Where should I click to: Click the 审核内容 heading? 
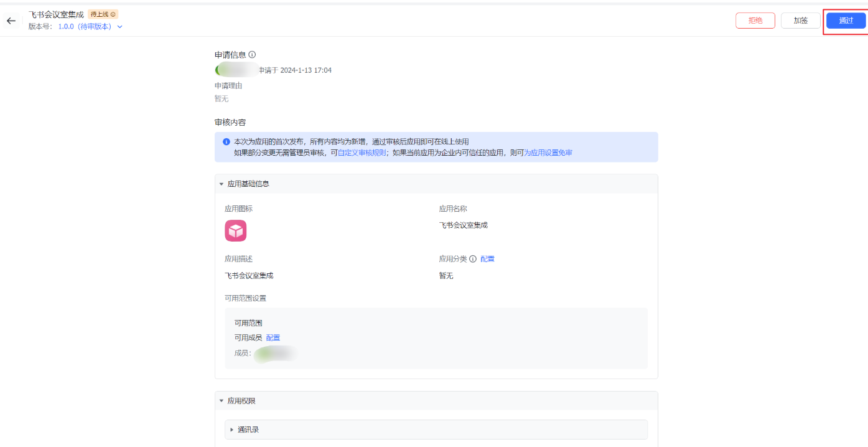pyautogui.click(x=230, y=122)
